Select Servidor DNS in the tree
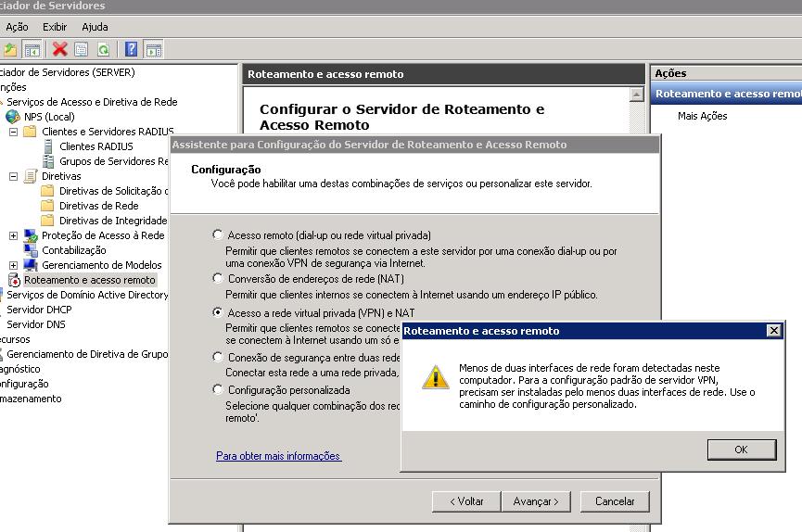Viewport: 802px width, 532px height. point(36,324)
